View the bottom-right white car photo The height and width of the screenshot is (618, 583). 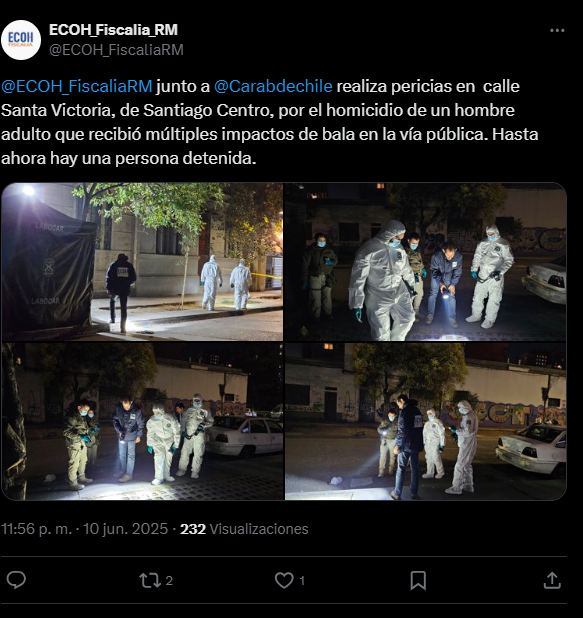(425, 421)
